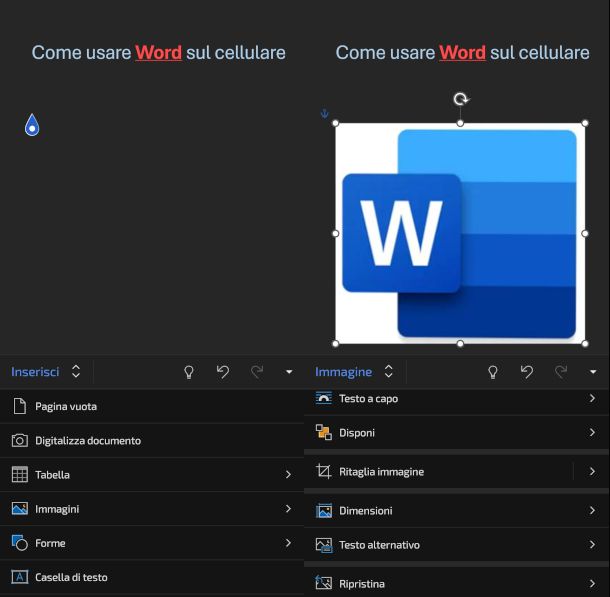
Task: Click 'cellulare' in the left title
Action: click(x=250, y=53)
